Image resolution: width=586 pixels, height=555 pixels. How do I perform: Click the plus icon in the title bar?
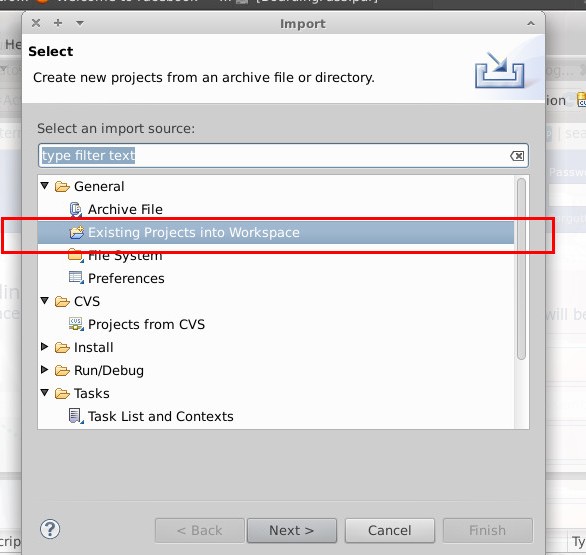58,23
